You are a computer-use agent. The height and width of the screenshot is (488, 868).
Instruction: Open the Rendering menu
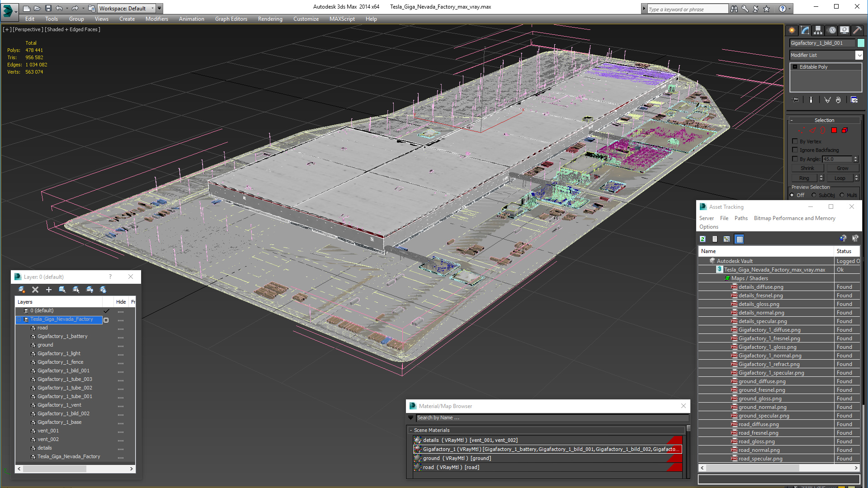(x=270, y=19)
